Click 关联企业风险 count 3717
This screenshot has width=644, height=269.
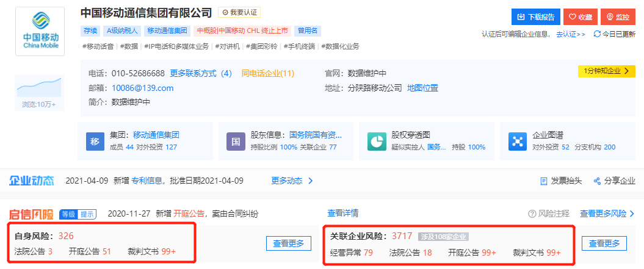(402, 236)
